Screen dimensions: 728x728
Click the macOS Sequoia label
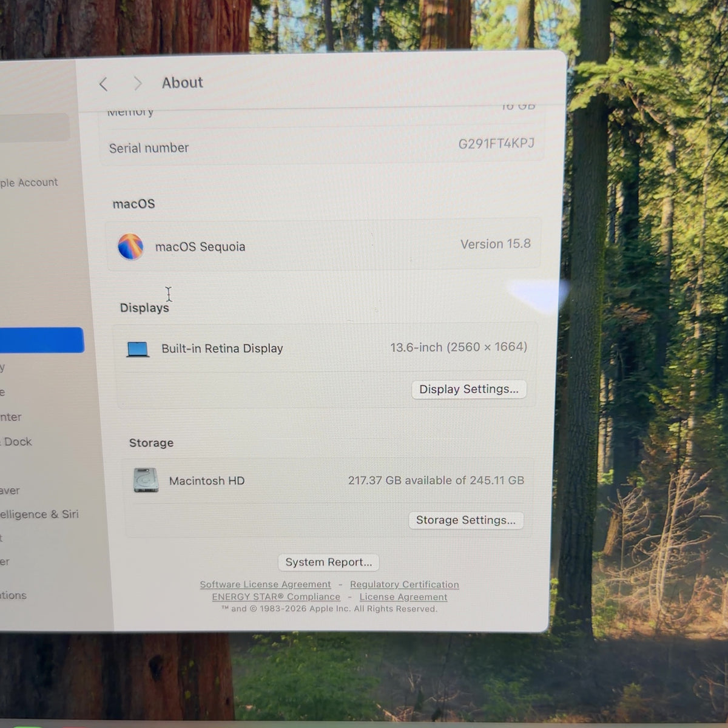coord(200,247)
